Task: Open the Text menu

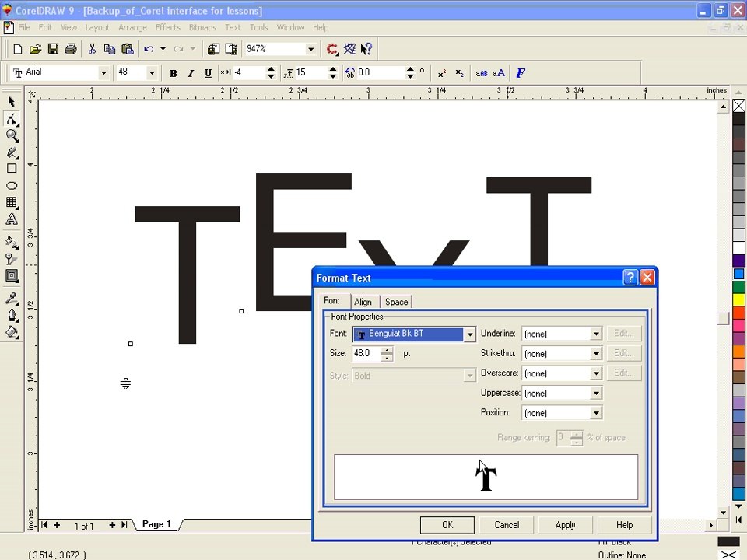Action: [233, 28]
